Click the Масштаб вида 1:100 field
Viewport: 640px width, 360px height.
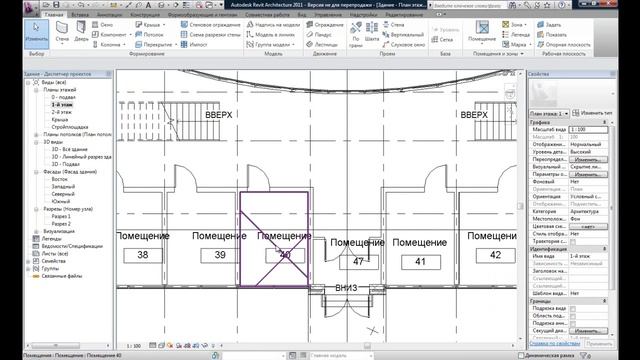pyautogui.click(x=588, y=129)
